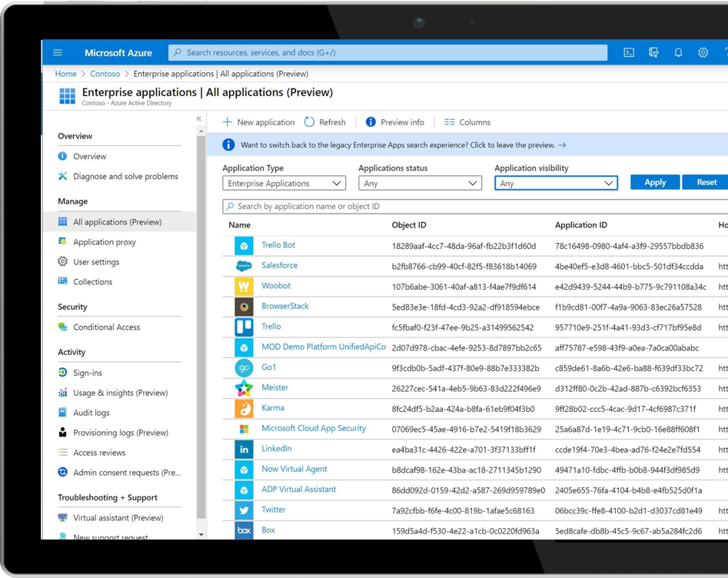The width and height of the screenshot is (728, 578).
Task: Click the BrowserStack app icon
Action: click(x=244, y=307)
